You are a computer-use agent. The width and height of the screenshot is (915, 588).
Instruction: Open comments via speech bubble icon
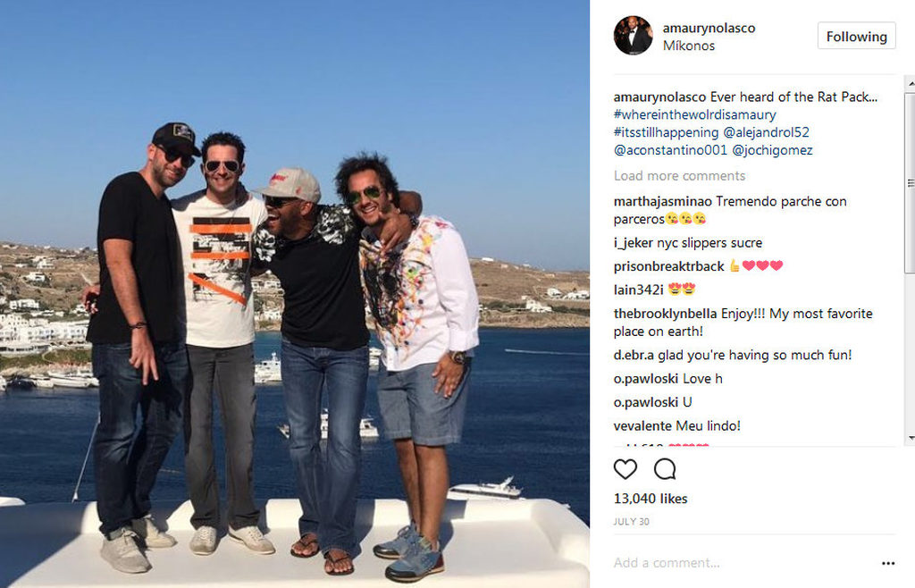click(x=665, y=469)
